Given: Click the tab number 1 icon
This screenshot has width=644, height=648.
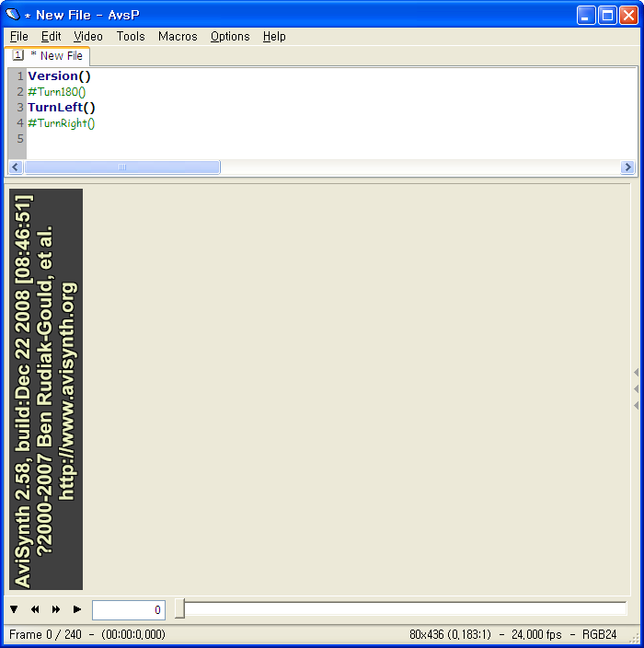Looking at the screenshot, I should (18, 55).
